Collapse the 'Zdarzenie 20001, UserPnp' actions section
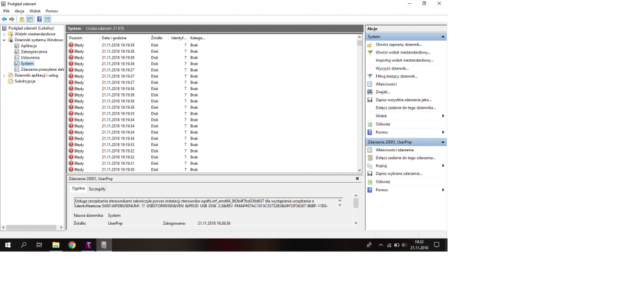The width and height of the screenshot is (644, 298). pos(443,142)
